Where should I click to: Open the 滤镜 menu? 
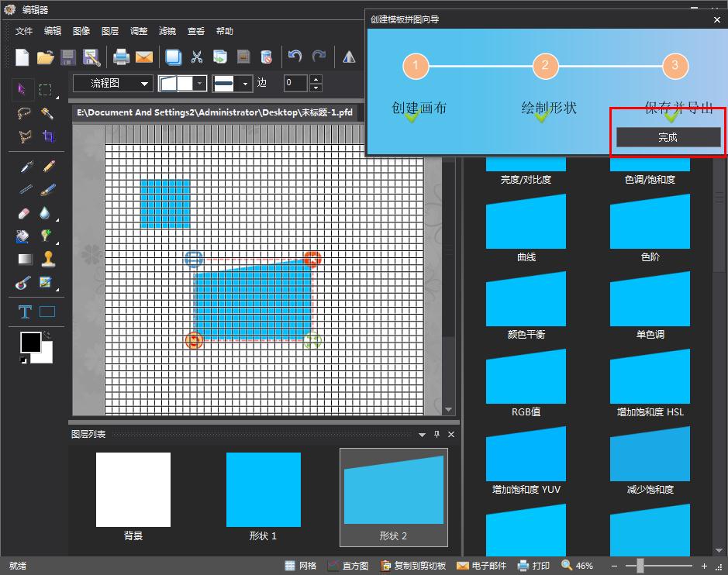[x=167, y=31]
